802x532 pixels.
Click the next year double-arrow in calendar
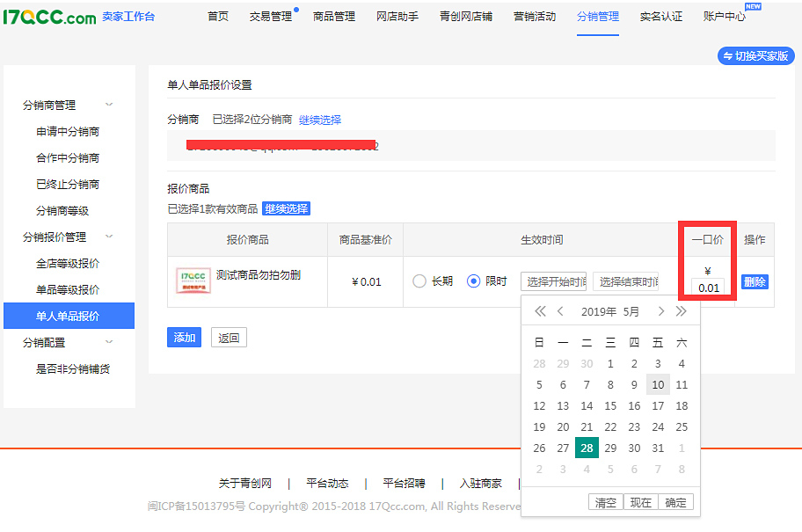click(x=681, y=310)
